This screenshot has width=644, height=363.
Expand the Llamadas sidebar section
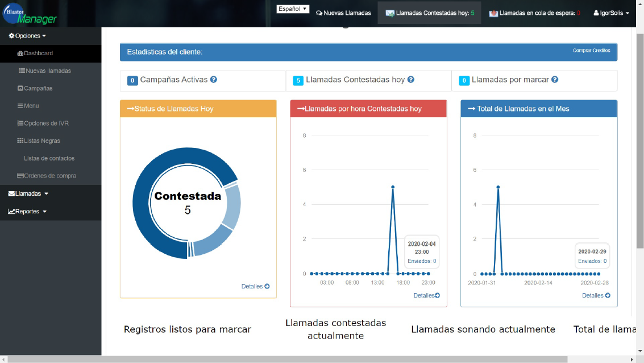[x=28, y=194]
